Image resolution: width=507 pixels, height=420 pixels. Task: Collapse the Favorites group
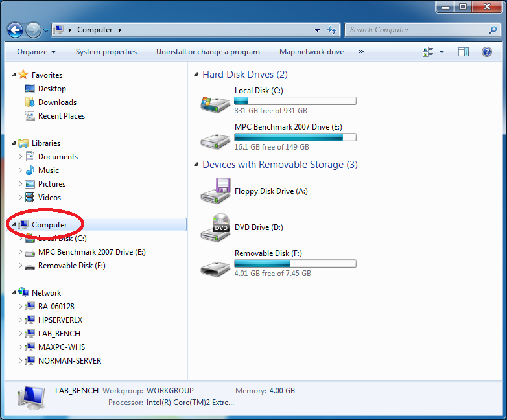(14, 75)
